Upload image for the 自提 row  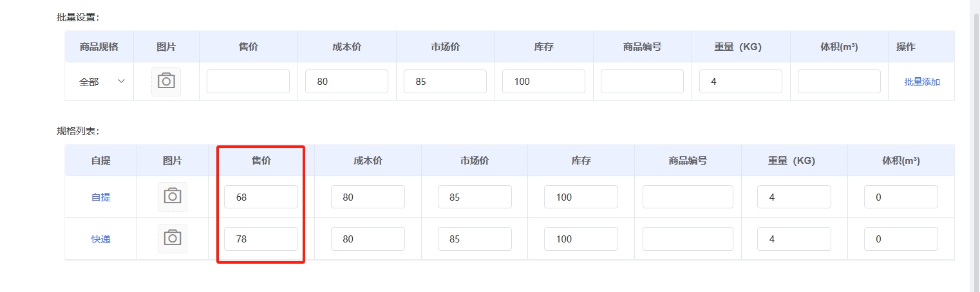[172, 197]
